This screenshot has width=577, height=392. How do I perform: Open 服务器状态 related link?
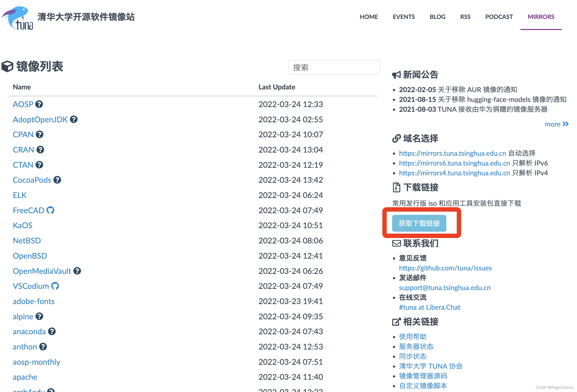(x=416, y=346)
